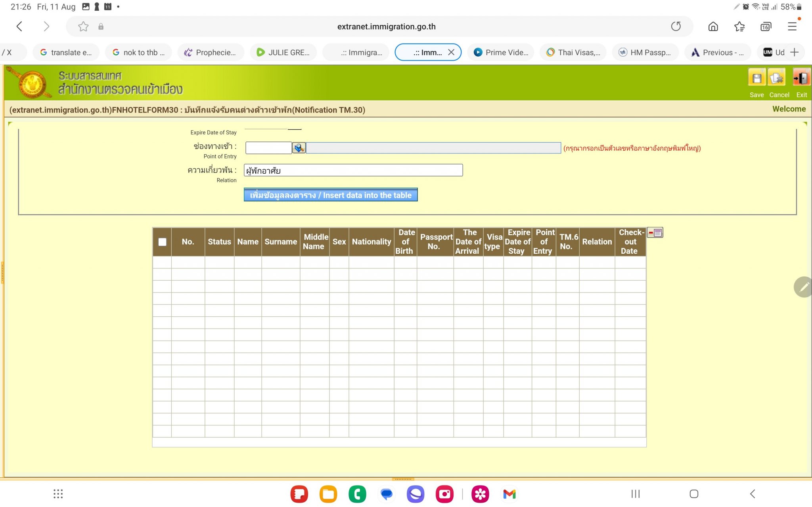Tap floating pencil edit handle
This screenshot has width=812, height=507.
pyautogui.click(x=804, y=287)
